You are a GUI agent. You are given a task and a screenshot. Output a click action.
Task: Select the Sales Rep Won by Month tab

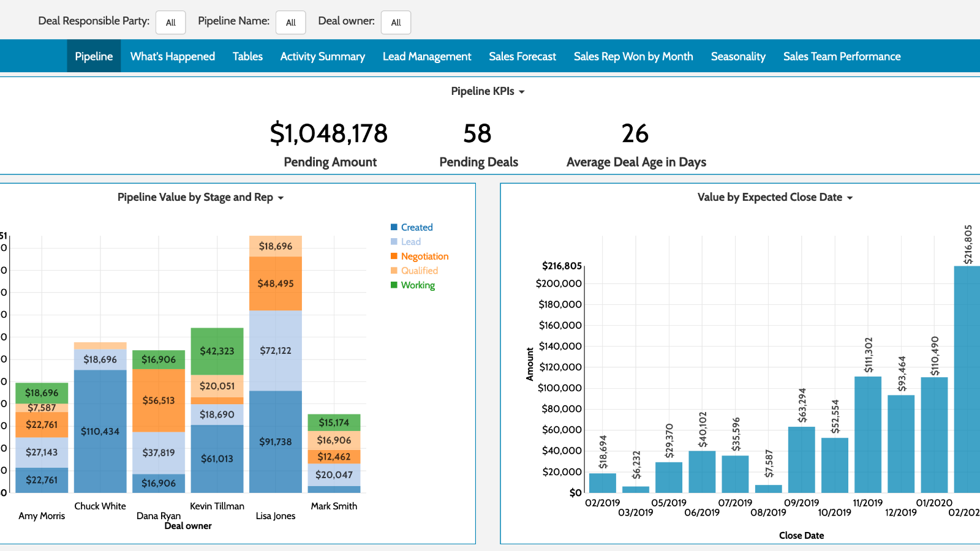[633, 56]
